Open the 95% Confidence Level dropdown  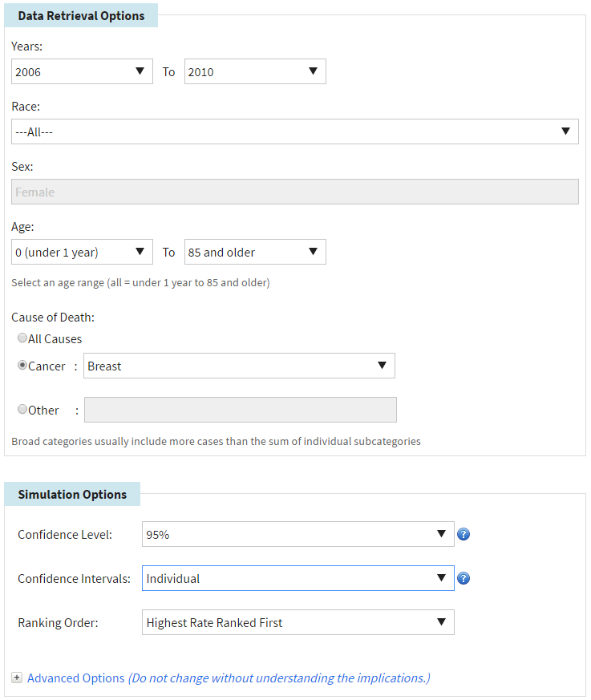pos(298,535)
